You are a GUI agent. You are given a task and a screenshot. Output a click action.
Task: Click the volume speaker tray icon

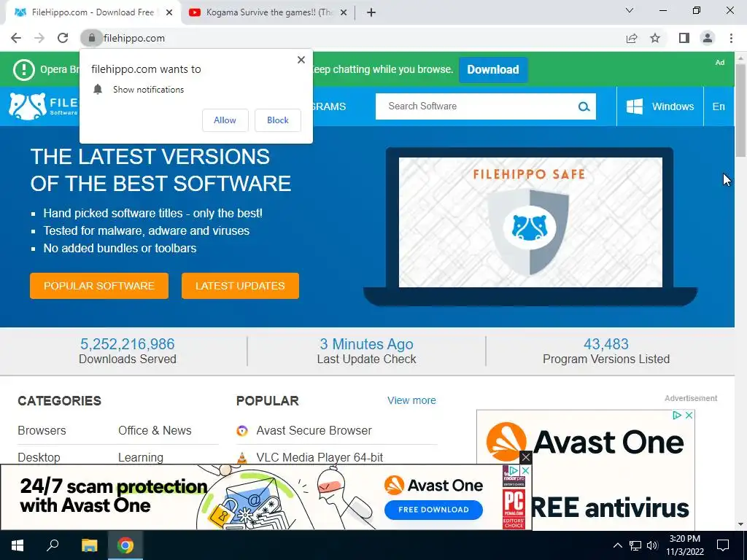(x=652, y=545)
